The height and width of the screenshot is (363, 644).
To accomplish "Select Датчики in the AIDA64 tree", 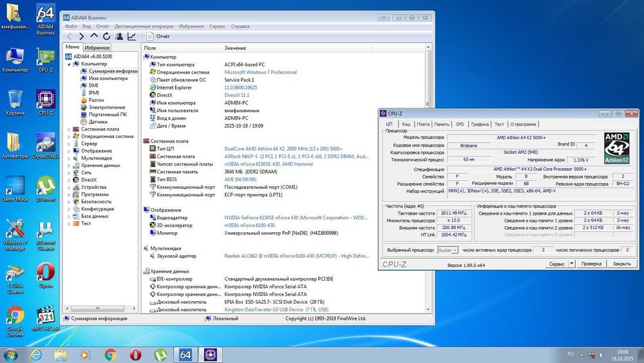I will [x=98, y=122].
